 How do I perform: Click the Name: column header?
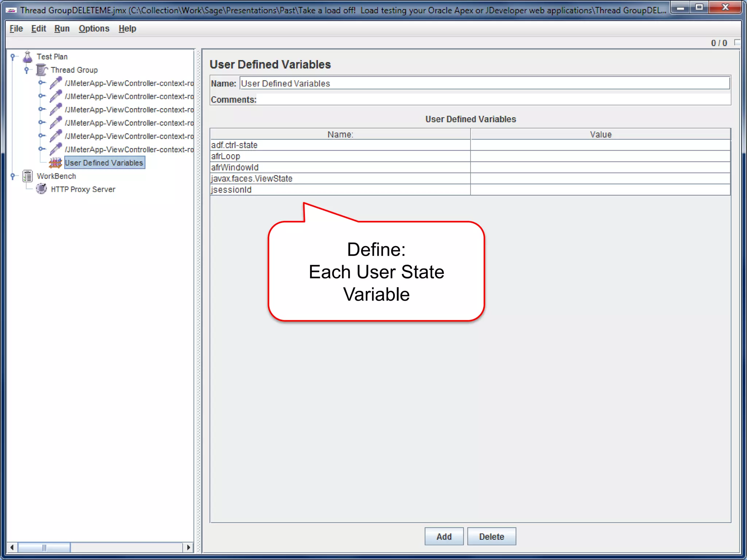(x=340, y=134)
